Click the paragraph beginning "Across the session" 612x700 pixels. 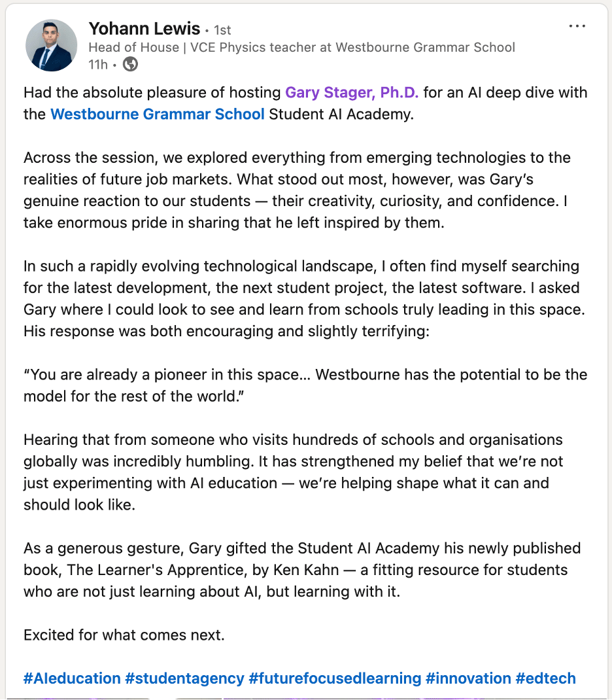[297, 190]
